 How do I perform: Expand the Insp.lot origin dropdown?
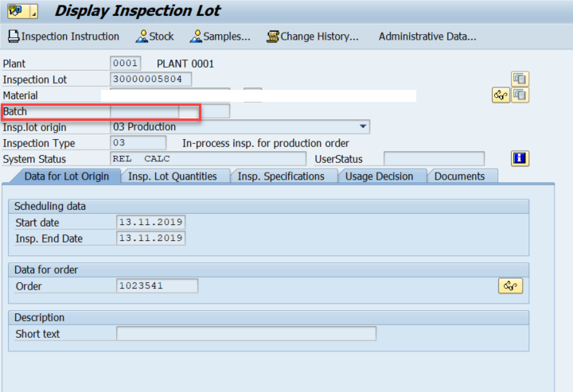[363, 126]
